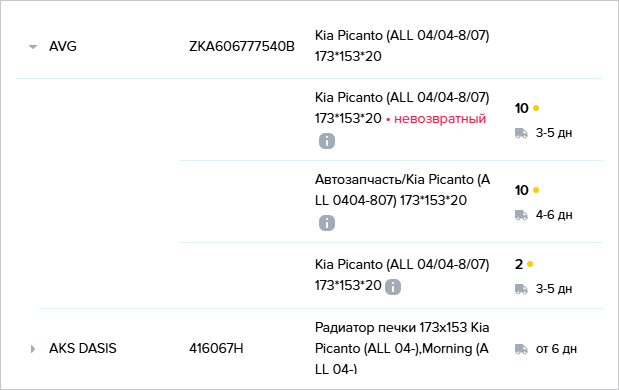
Task: Click truck icon for first 3-5 дн offer
Action: 521,133
